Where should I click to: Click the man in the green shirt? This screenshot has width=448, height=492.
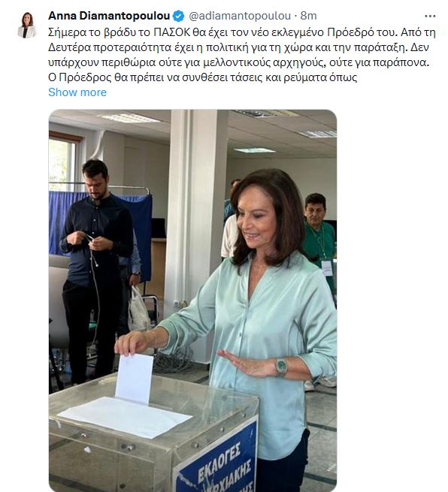[319, 238]
